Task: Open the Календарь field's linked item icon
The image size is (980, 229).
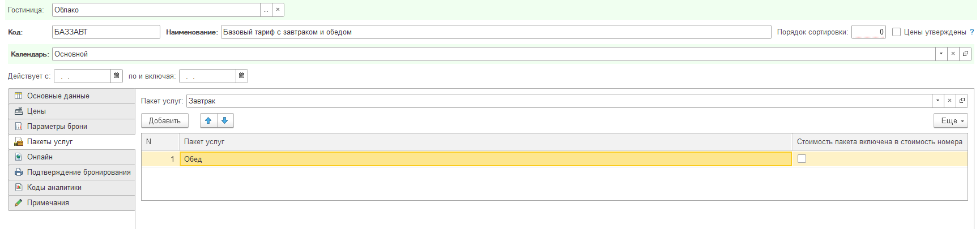Action: 965,54
